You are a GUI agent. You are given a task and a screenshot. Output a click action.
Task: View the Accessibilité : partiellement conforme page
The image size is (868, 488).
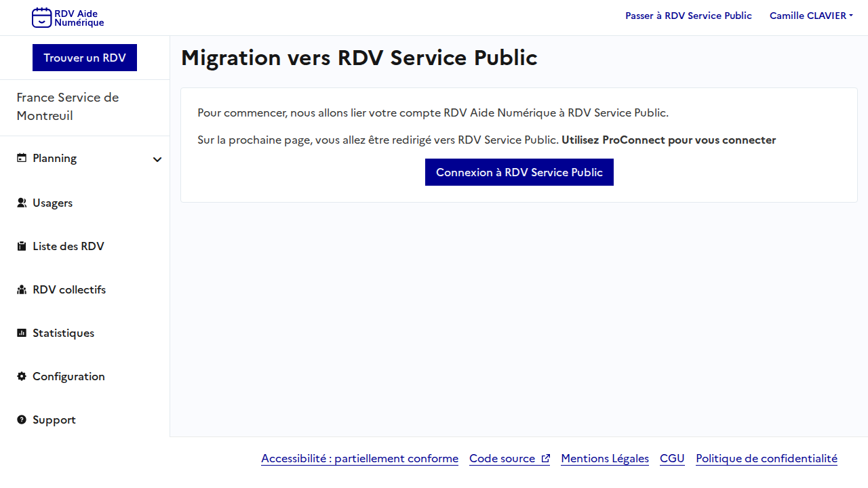[x=359, y=459]
